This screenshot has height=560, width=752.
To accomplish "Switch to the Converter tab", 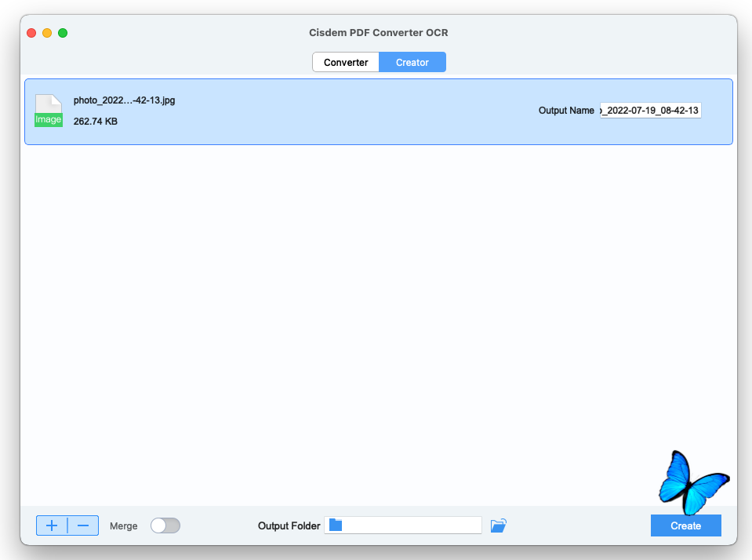I will point(346,62).
